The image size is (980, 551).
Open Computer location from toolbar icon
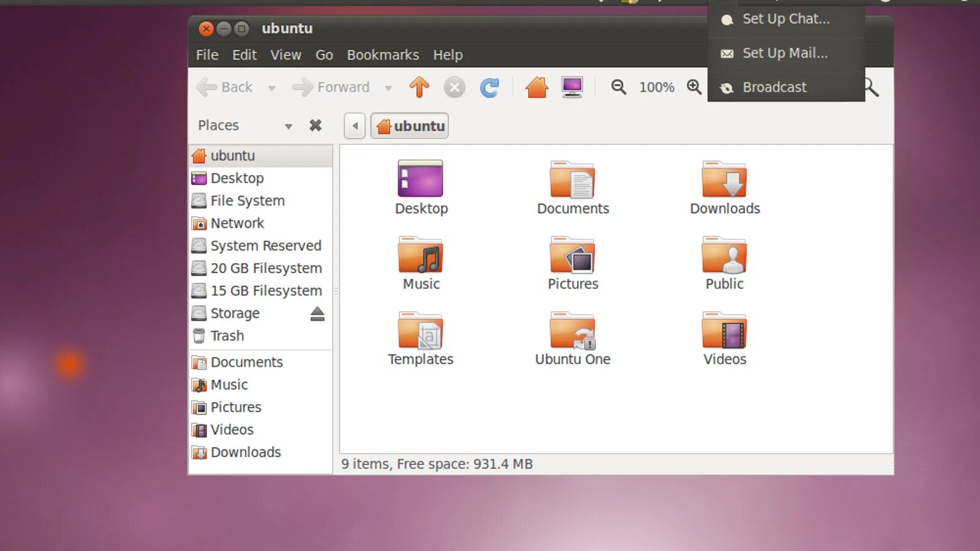pyautogui.click(x=572, y=88)
